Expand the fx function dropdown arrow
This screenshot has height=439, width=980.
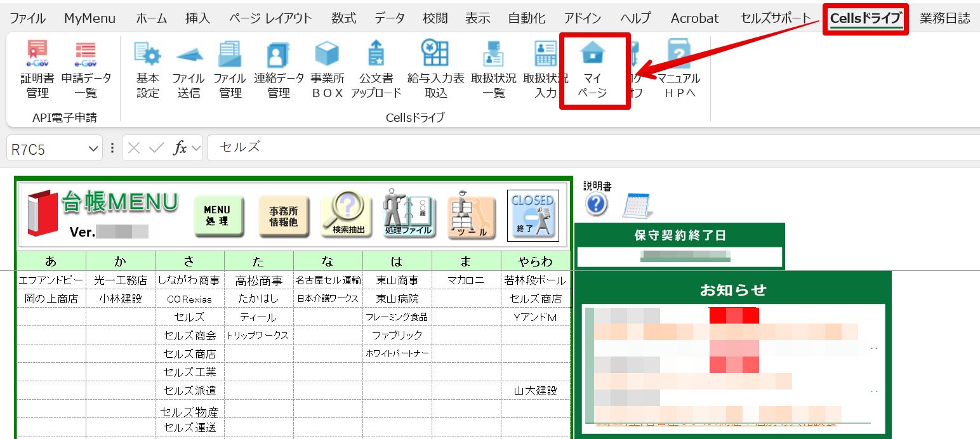(x=196, y=148)
